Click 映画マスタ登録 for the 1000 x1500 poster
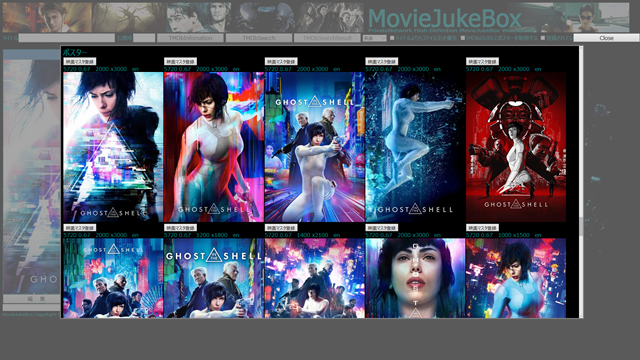 (482, 228)
